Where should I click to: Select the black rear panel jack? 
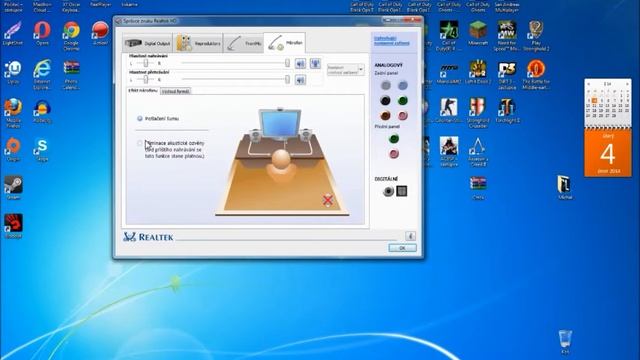(385, 100)
